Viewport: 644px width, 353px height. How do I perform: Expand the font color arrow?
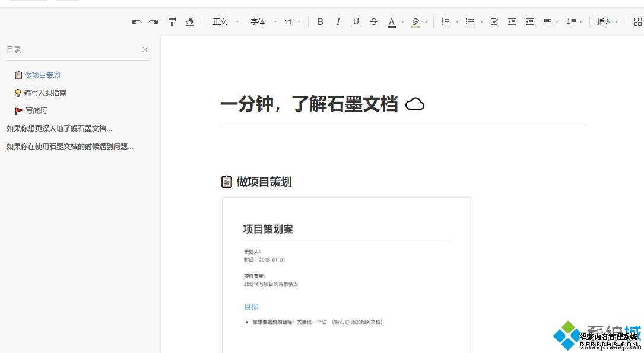coord(402,22)
